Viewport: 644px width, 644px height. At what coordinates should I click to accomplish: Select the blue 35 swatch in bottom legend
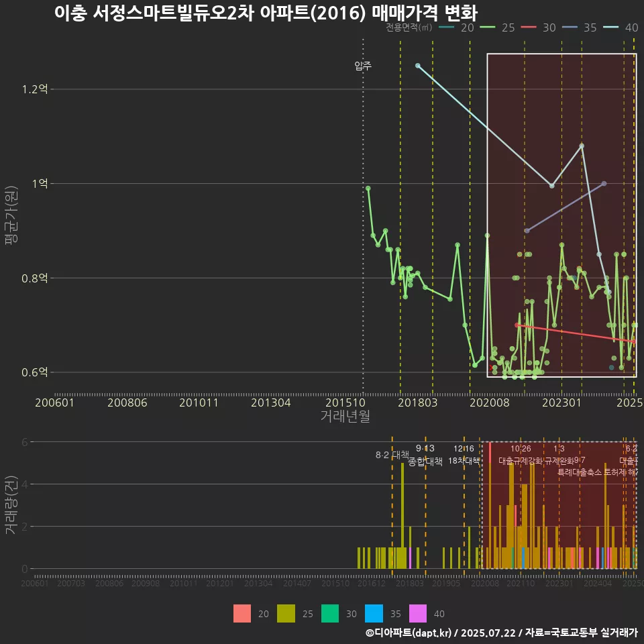[x=374, y=614]
